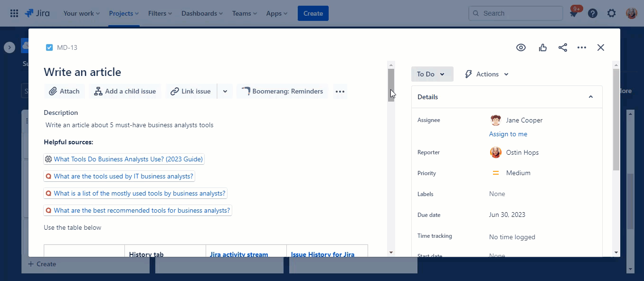The image size is (644, 281).
Task: Click No time logged field
Action: [x=512, y=237]
